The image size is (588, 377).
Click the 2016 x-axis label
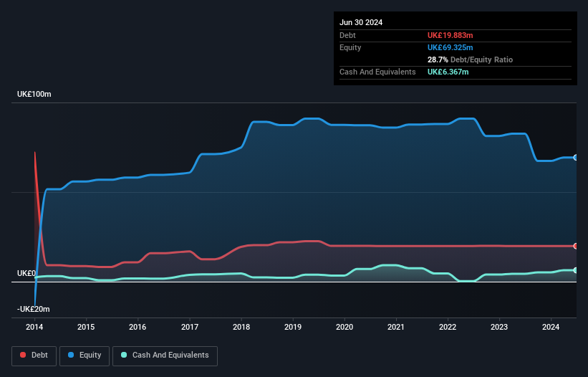(x=138, y=327)
